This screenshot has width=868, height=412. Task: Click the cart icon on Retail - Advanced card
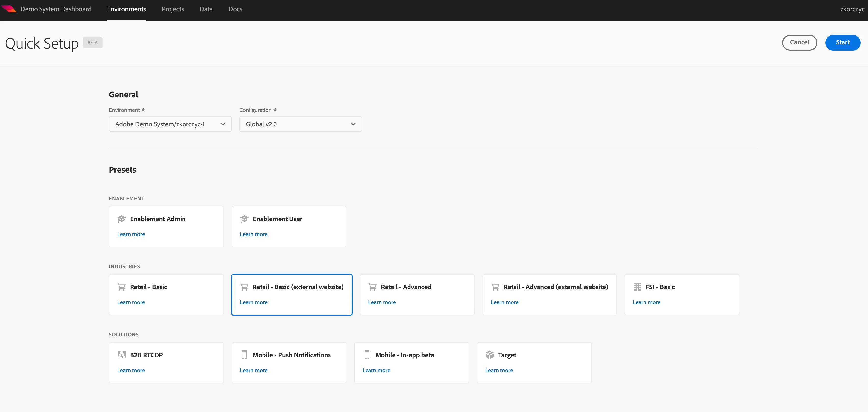pos(372,287)
